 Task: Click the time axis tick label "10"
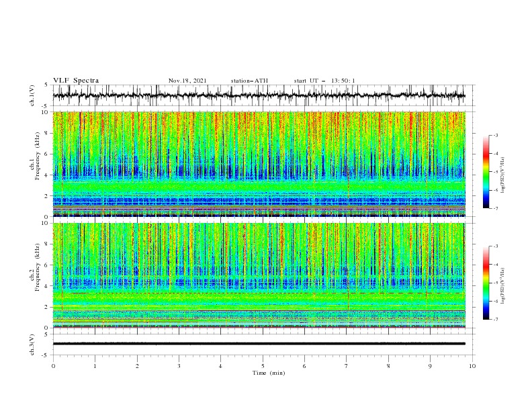click(472, 366)
